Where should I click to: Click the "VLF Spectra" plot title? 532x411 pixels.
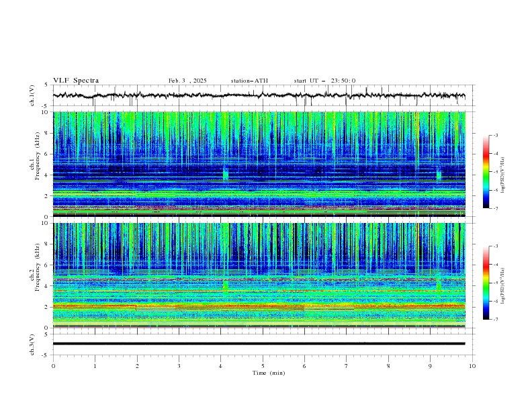pos(76,81)
